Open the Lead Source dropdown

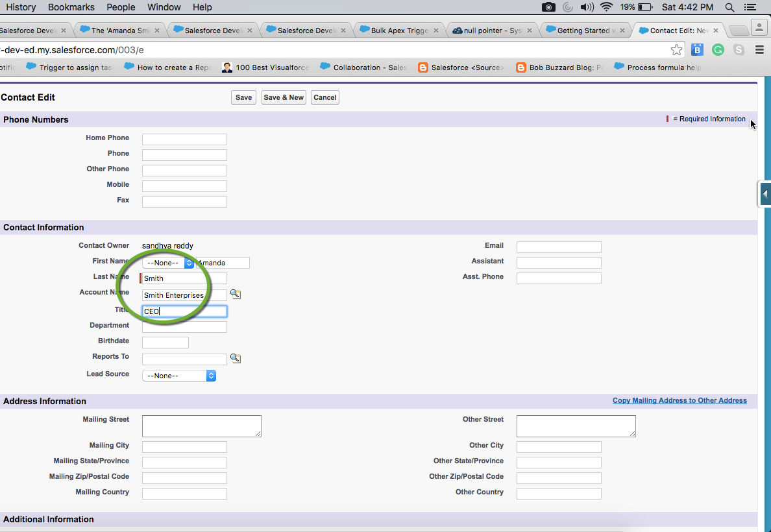[x=179, y=376]
